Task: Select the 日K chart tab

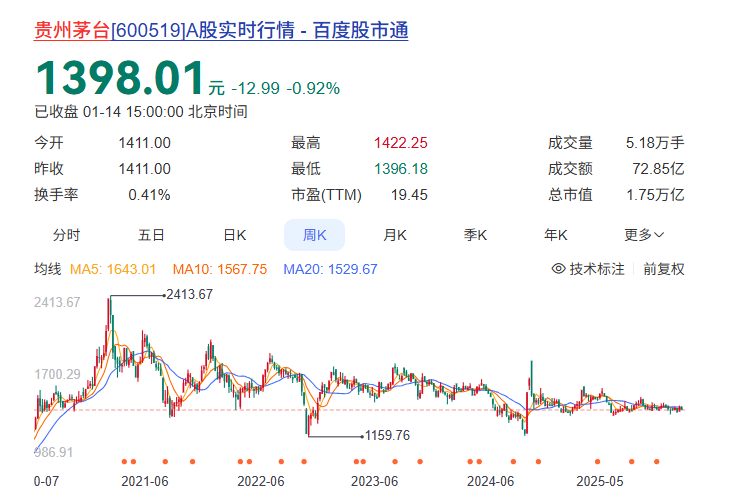Action: (234, 235)
